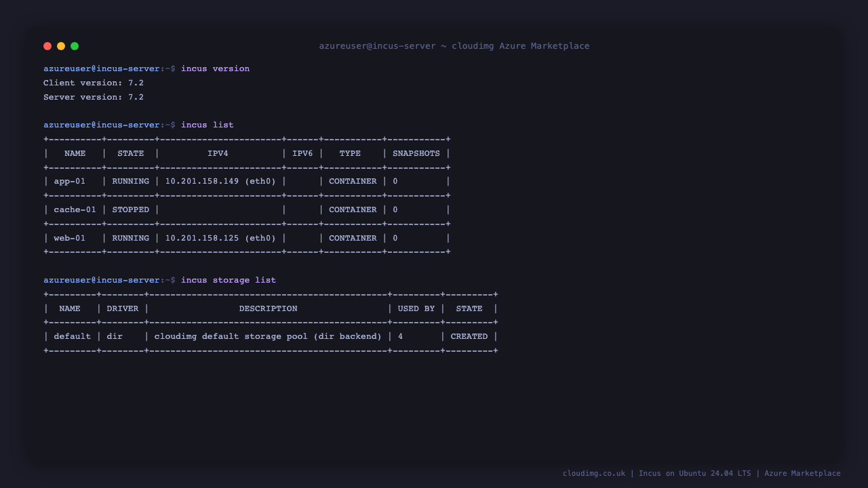Click the IPV6 column header
868x488 pixels.
coord(302,153)
